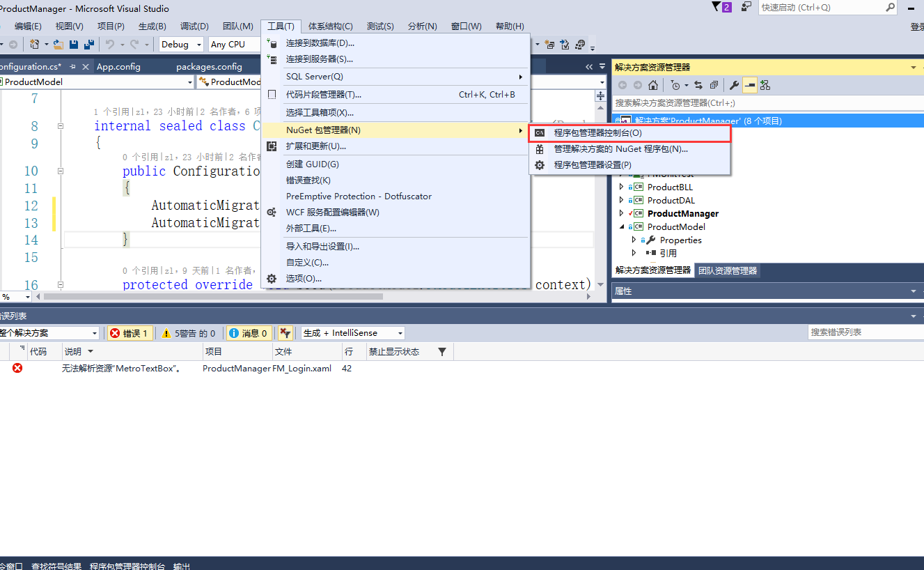Click the Properties wrench icon in Solution Explorer
The height and width of the screenshot is (570, 924).
pos(734,85)
